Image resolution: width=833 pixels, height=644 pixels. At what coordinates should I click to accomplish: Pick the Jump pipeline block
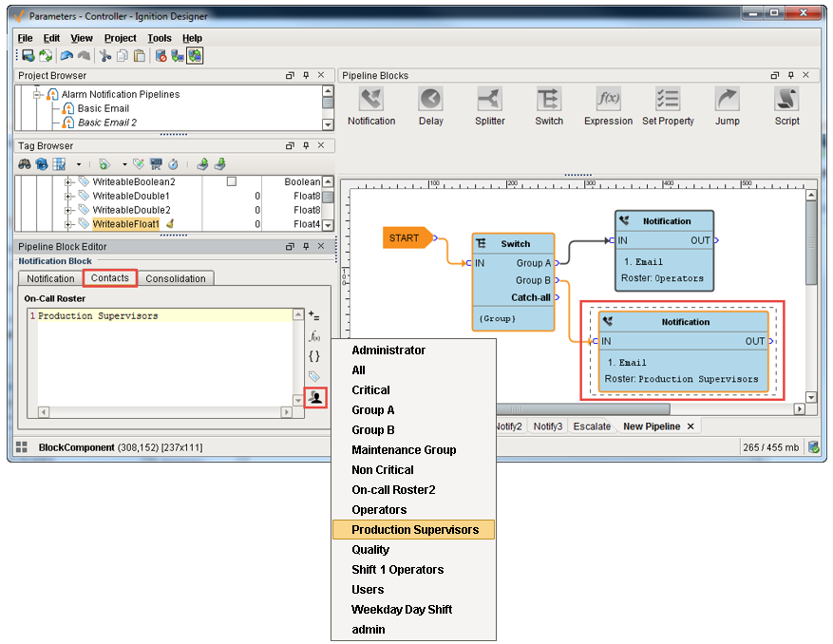[728, 106]
